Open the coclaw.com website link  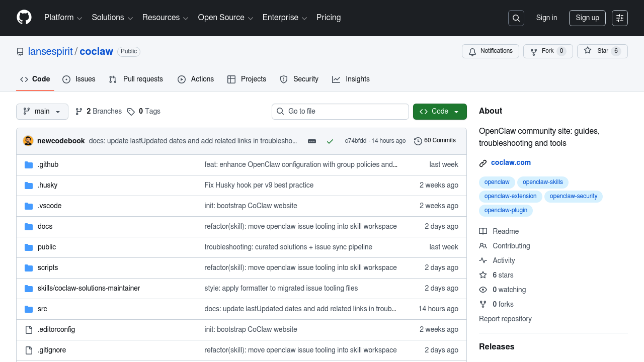(x=510, y=162)
